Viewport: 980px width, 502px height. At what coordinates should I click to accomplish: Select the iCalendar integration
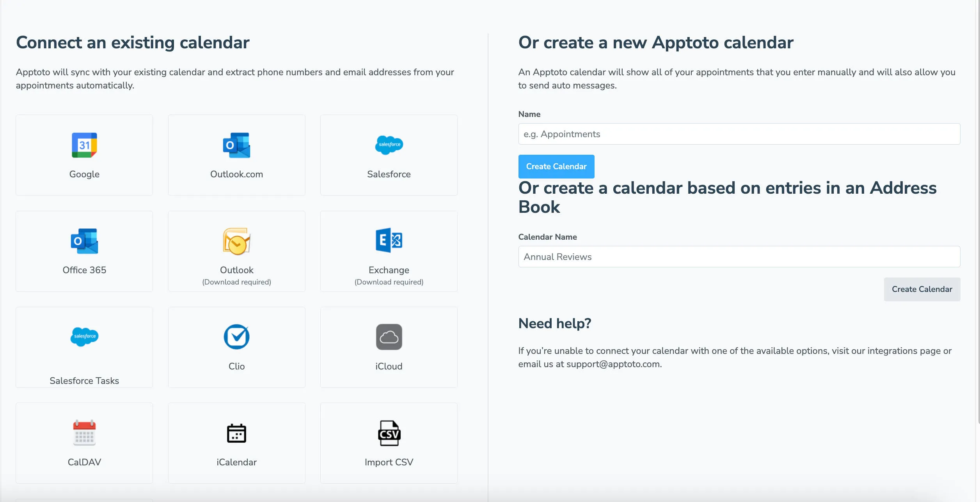click(236, 443)
